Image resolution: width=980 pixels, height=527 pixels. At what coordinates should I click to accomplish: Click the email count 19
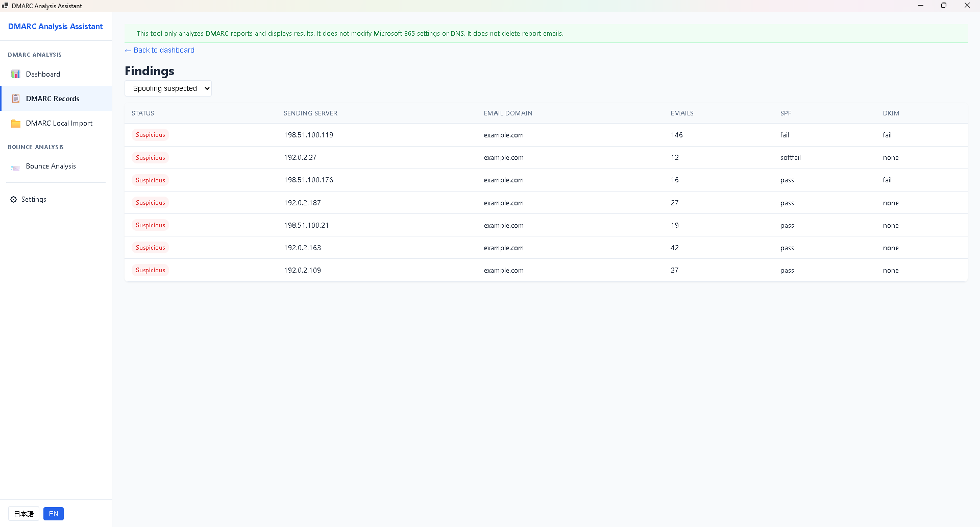pyautogui.click(x=675, y=225)
